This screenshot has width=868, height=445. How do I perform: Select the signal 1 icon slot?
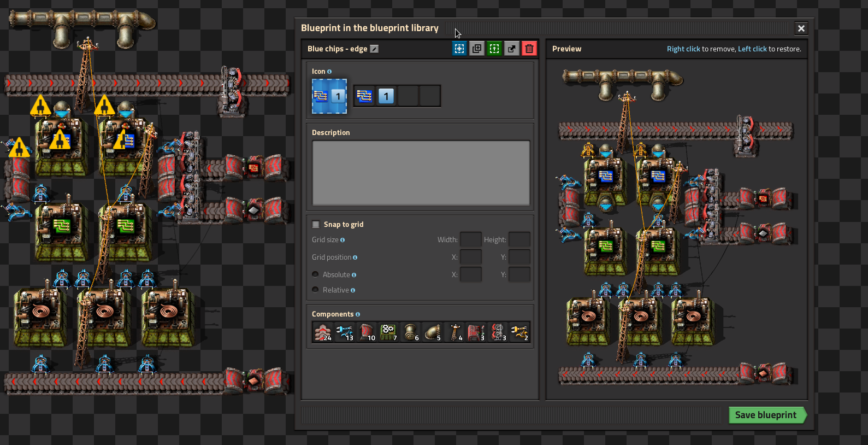[x=386, y=96]
